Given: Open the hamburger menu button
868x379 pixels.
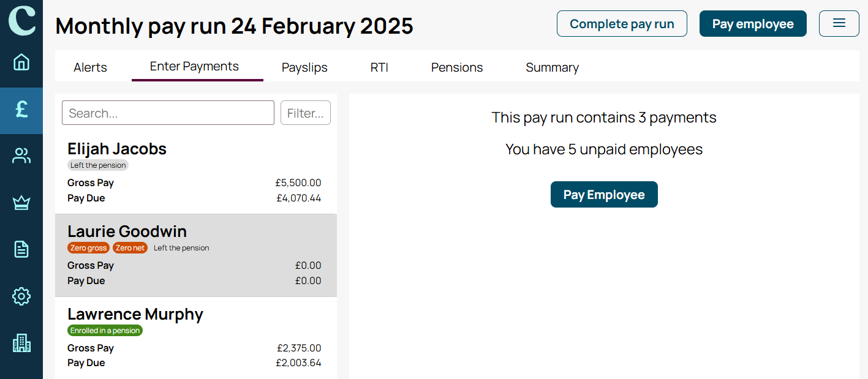Looking at the screenshot, I should (839, 23).
